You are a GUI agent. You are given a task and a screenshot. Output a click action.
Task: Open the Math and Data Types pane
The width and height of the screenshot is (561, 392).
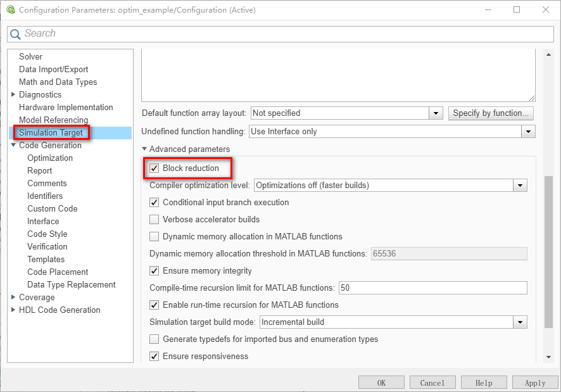(x=58, y=82)
